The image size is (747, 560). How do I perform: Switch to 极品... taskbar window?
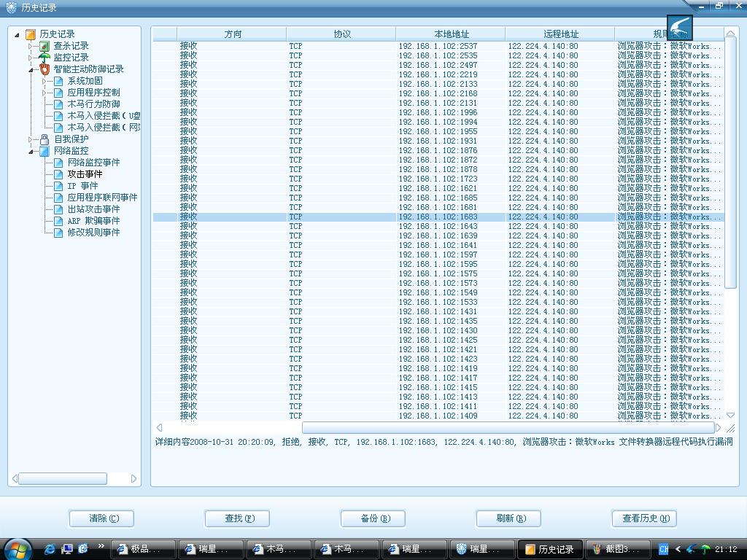pos(143,549)
